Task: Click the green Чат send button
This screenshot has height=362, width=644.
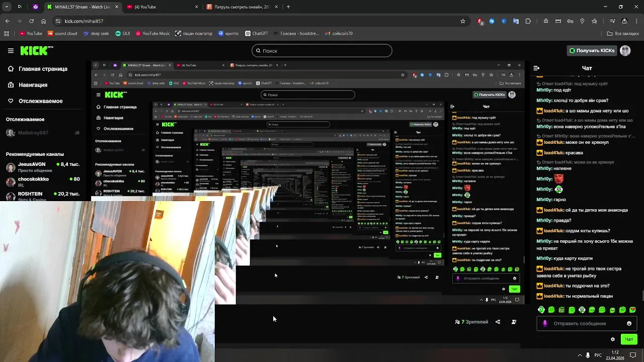Action: click(x=629, y=339)
